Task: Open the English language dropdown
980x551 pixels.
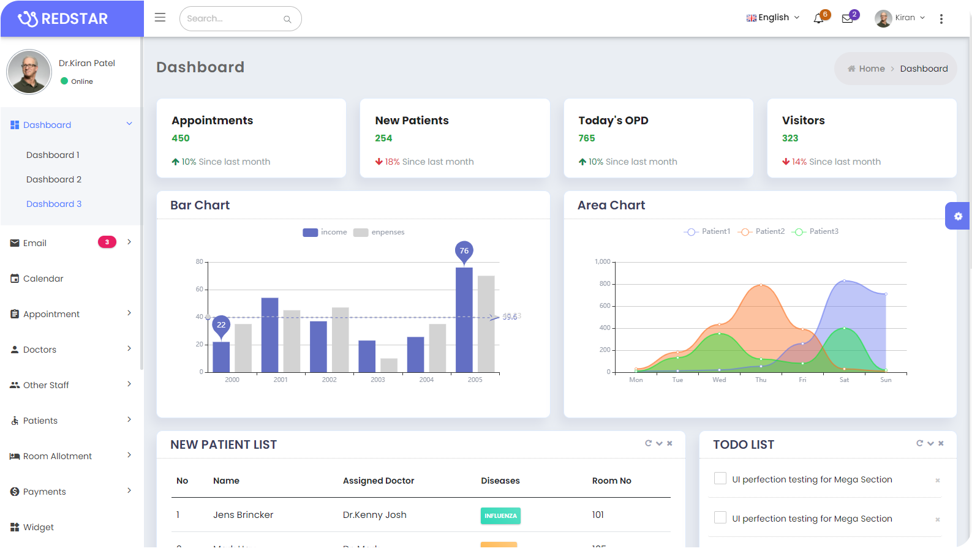Action: (x=773, y=18)
